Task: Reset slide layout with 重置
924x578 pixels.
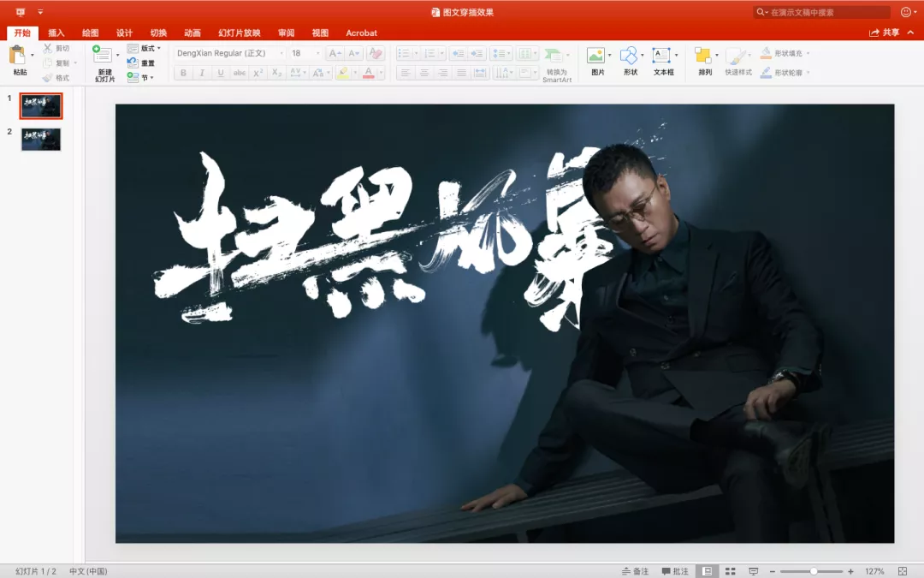Action: [x=141, y=63]
